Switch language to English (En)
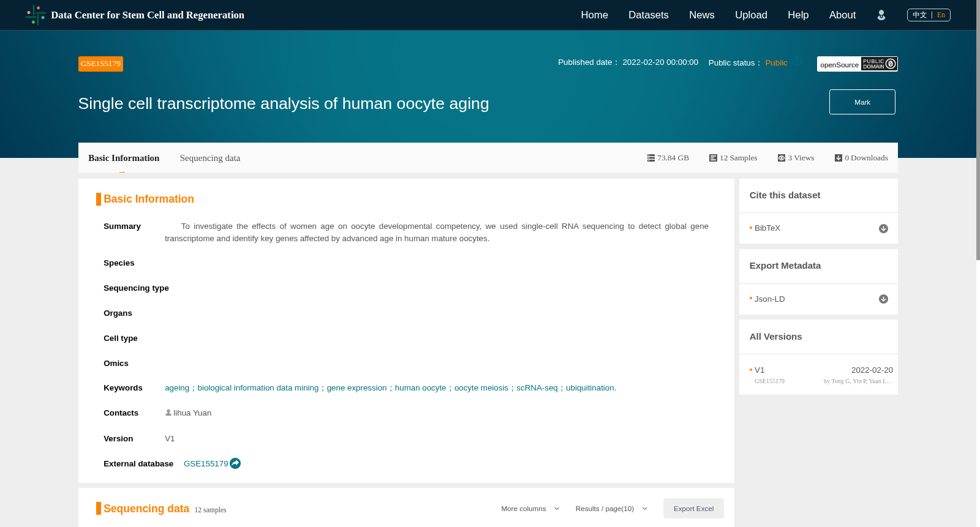The width and height of the screenshot is (980, 527). pos(941,15)
